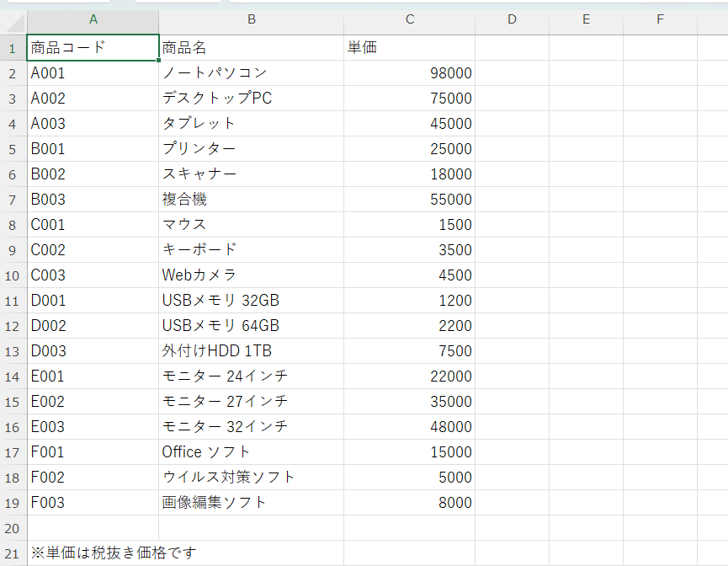Select the 外付けHDD 1TB cell
This screenshot has width=728, height=566.
(251, 350)
